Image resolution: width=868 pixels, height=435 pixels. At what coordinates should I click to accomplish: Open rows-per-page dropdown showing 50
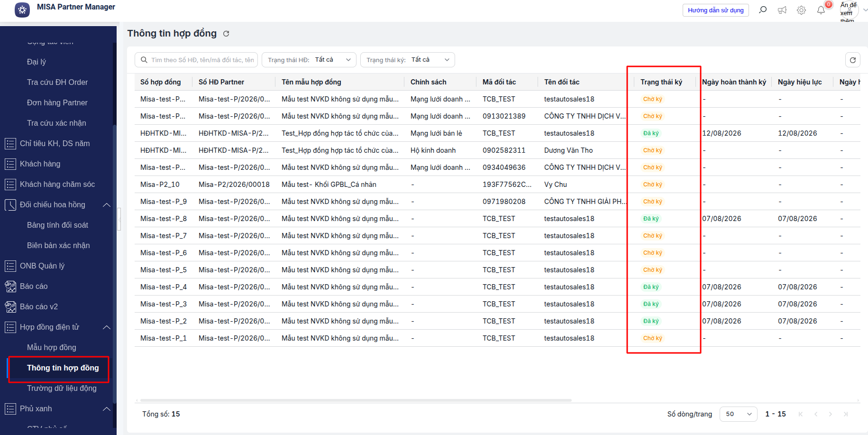click(739, 414)
